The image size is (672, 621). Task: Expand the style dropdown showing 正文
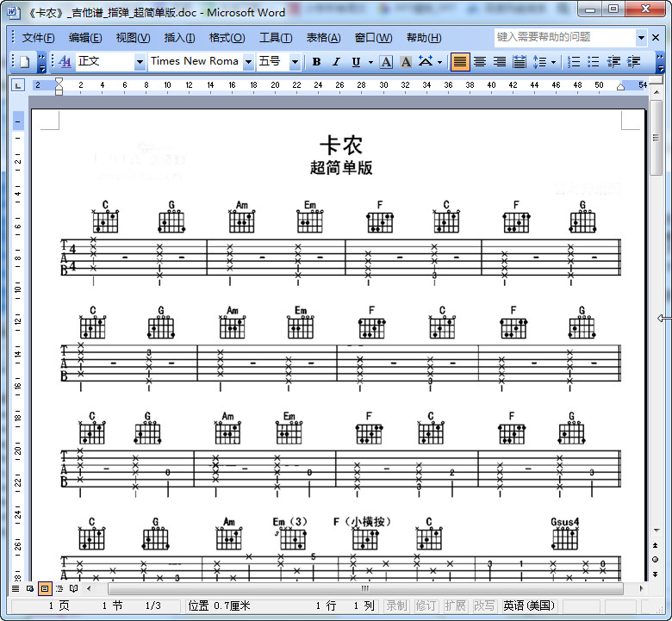140,62
